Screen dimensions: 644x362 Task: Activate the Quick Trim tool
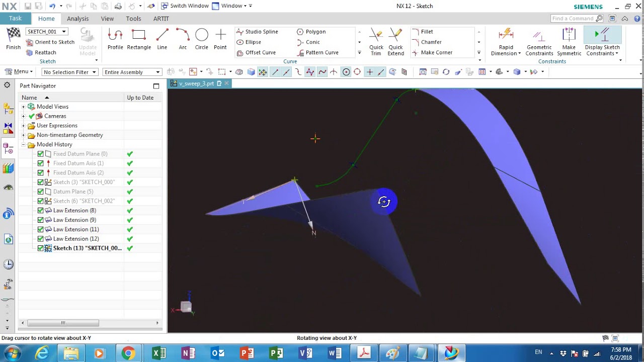point(376,41)
